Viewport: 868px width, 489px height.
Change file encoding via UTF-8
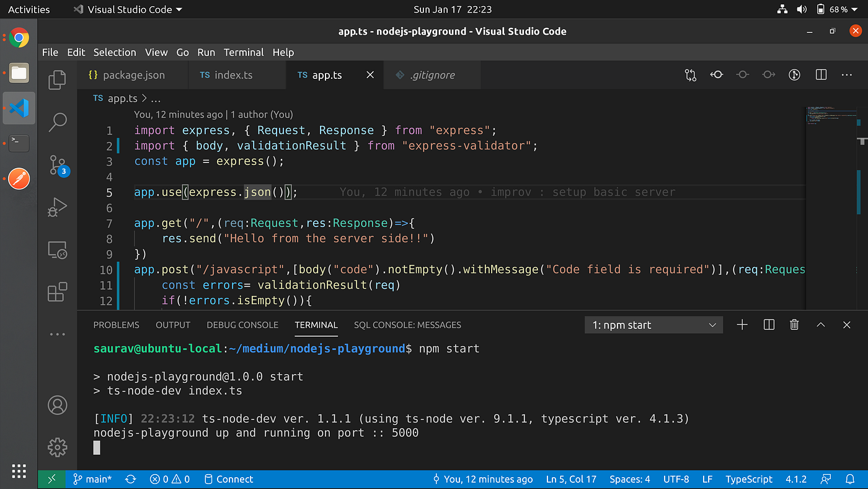click(676, 479)
